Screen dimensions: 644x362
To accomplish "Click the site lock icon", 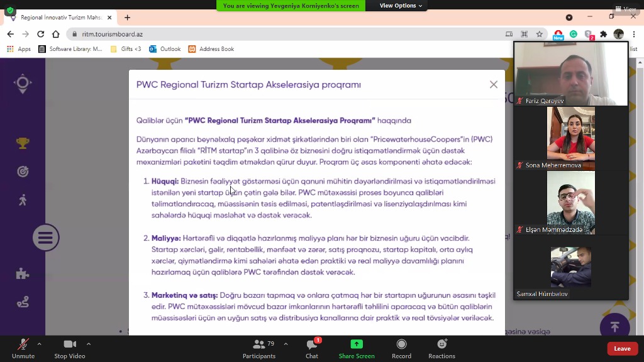I will coord(74,34).
